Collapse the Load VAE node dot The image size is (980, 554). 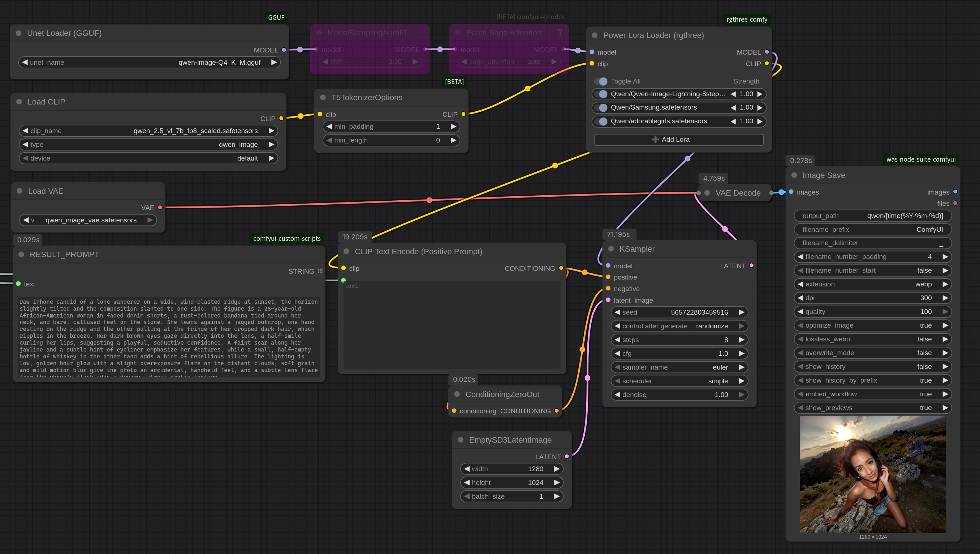click(20, 191)
